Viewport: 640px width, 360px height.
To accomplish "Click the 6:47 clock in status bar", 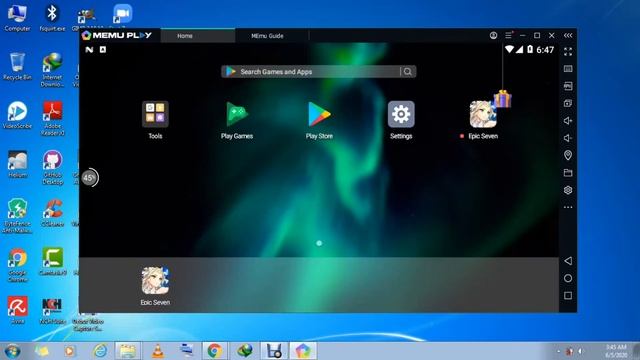I will (545, 50).
